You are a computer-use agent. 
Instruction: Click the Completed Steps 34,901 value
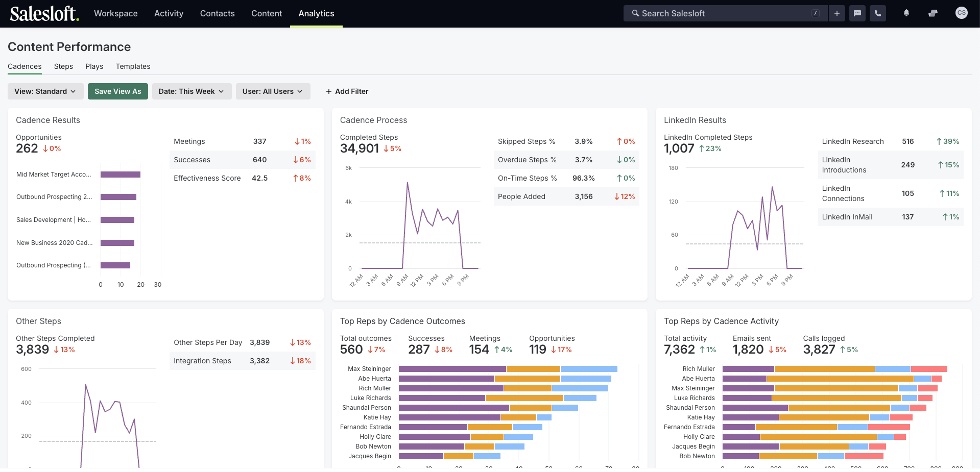pos(360,148)
